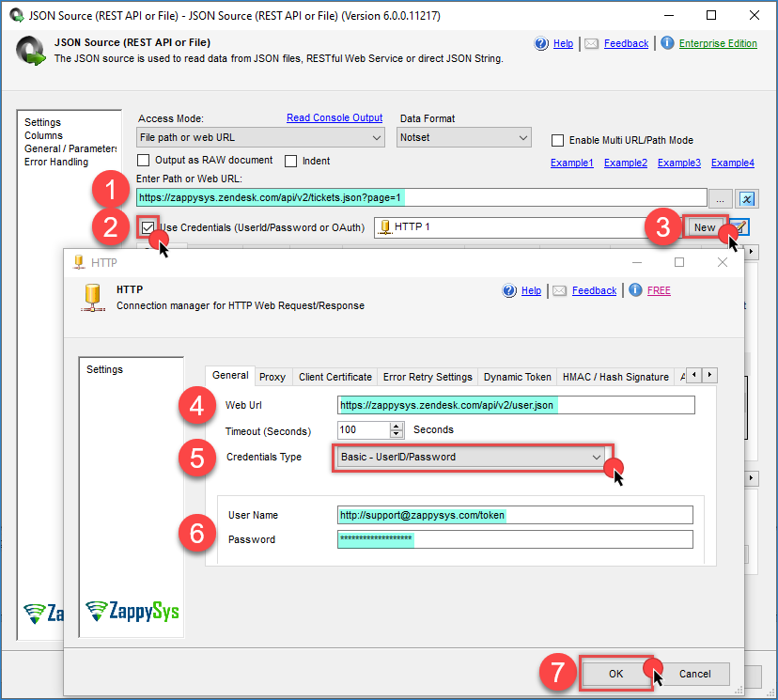Click the info icon beside Enterprise Edition
The height and width of the screenshot is (700, 778).
pyautogui.click(x=667, y=43)
